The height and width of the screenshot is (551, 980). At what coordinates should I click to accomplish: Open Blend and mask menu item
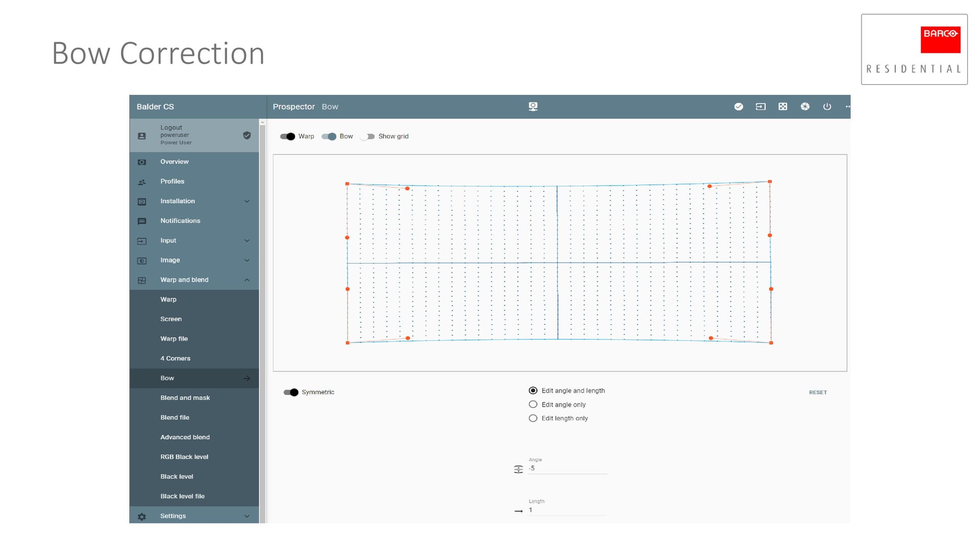click(185, 398)
